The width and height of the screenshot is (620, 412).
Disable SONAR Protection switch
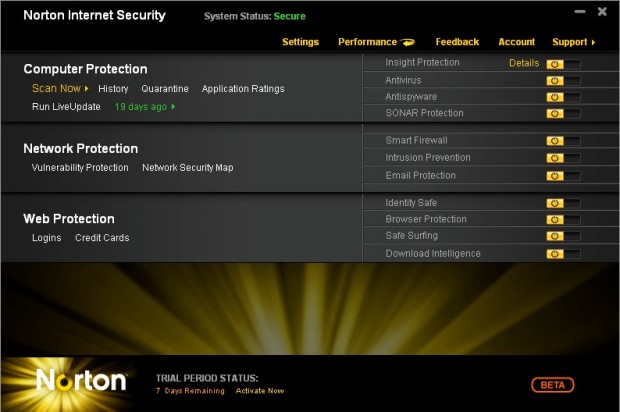[x=563, y=114]
